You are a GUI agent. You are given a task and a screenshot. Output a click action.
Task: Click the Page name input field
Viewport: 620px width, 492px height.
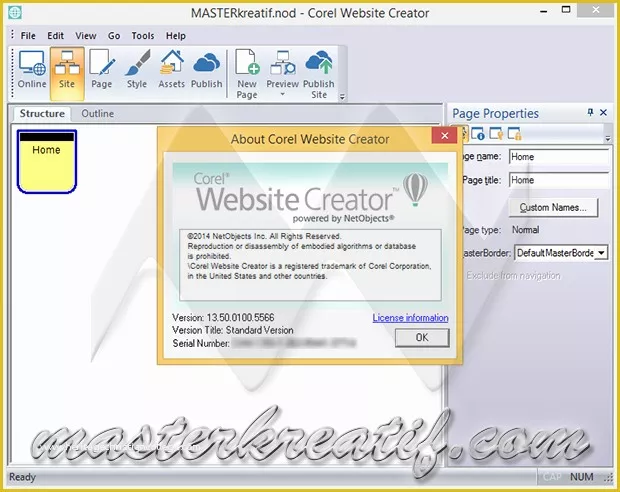(x=559, y=157)
